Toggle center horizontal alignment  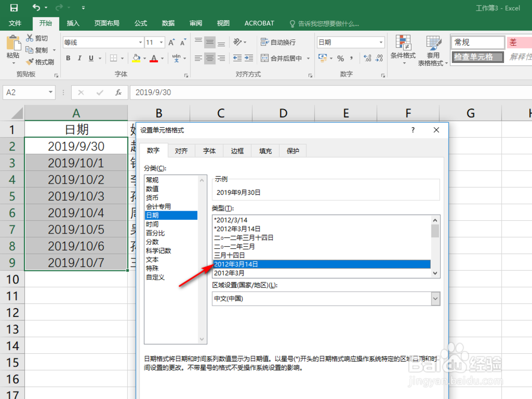click(210, 58)
